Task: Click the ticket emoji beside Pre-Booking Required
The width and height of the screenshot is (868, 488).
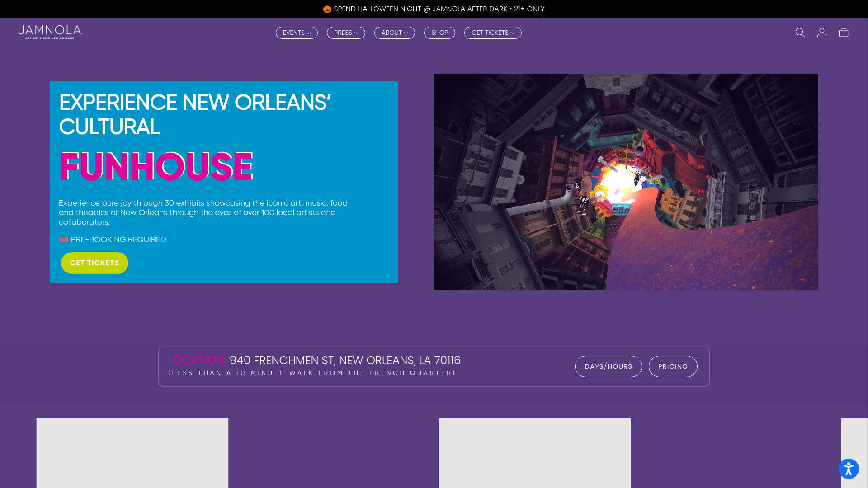Action: (x=64, y=239)
